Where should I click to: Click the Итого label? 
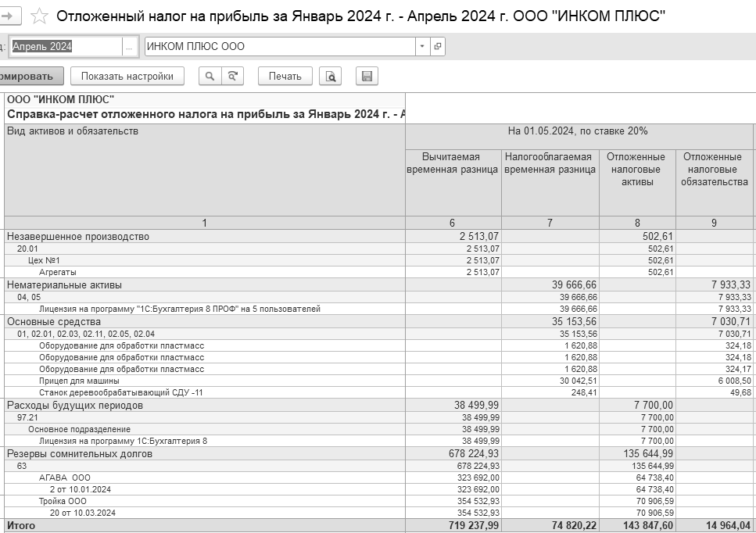(21, 525)
